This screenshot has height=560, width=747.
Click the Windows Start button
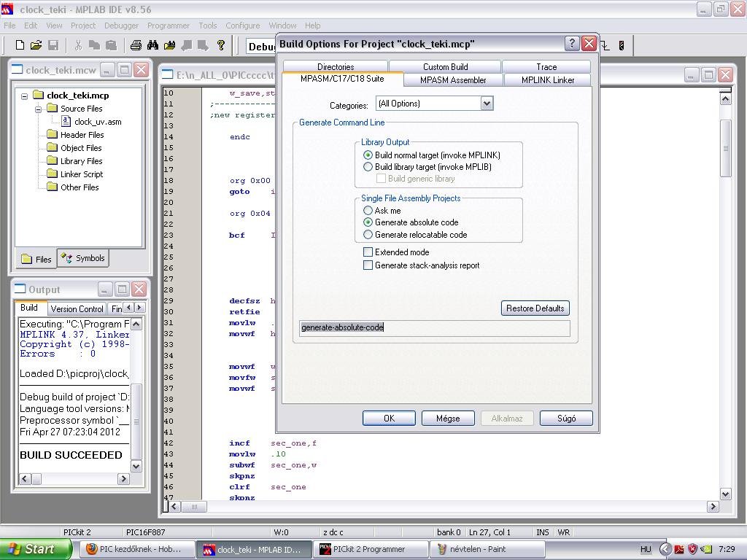pos(36,549)
